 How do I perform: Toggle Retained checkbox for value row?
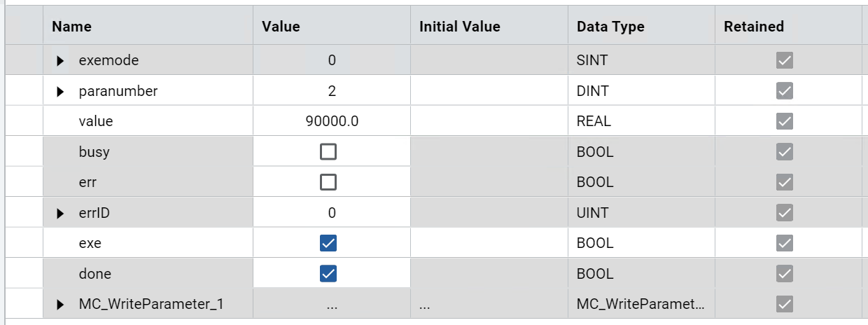tap(784, 121)
